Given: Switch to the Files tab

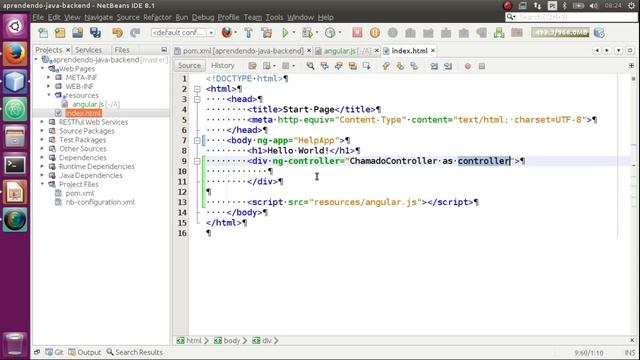Looking at the screenshot, I should click(122, 50).
